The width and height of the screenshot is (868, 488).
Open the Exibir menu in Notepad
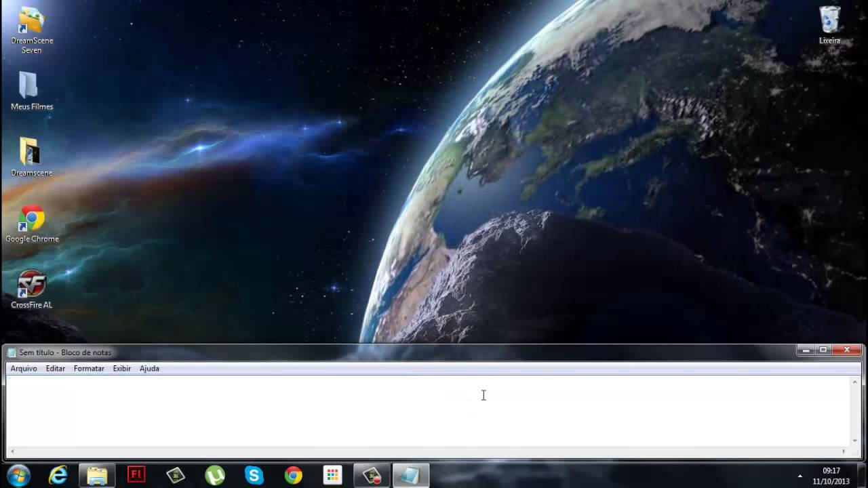point(122,369)
